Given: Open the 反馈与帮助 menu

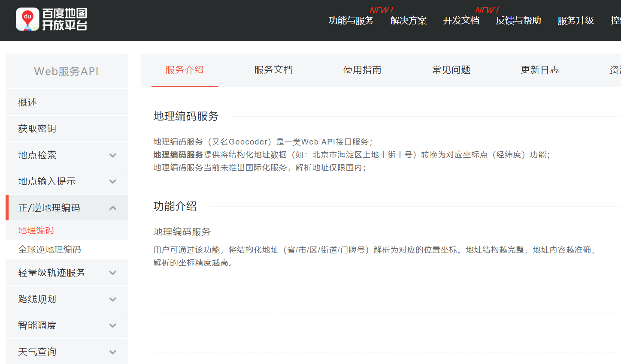Looking at the screenshot, I should [518, 20].
